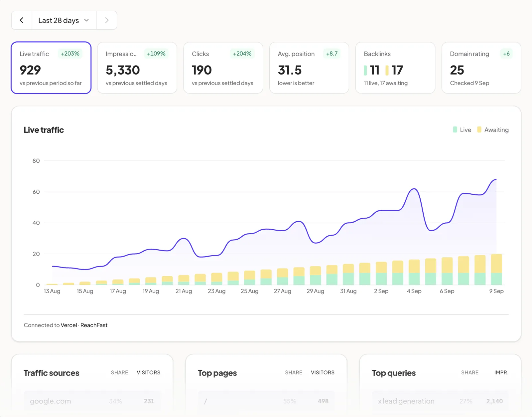Toggle the Awaiting legend item in chart
Viewport: 532px width, 417px height.
click(x=493, y=130)
